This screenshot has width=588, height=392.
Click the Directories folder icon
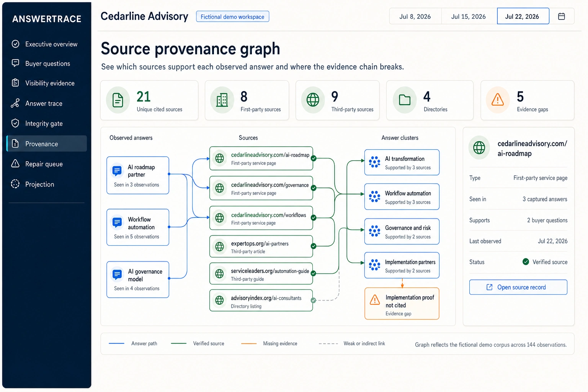(405, 100)
